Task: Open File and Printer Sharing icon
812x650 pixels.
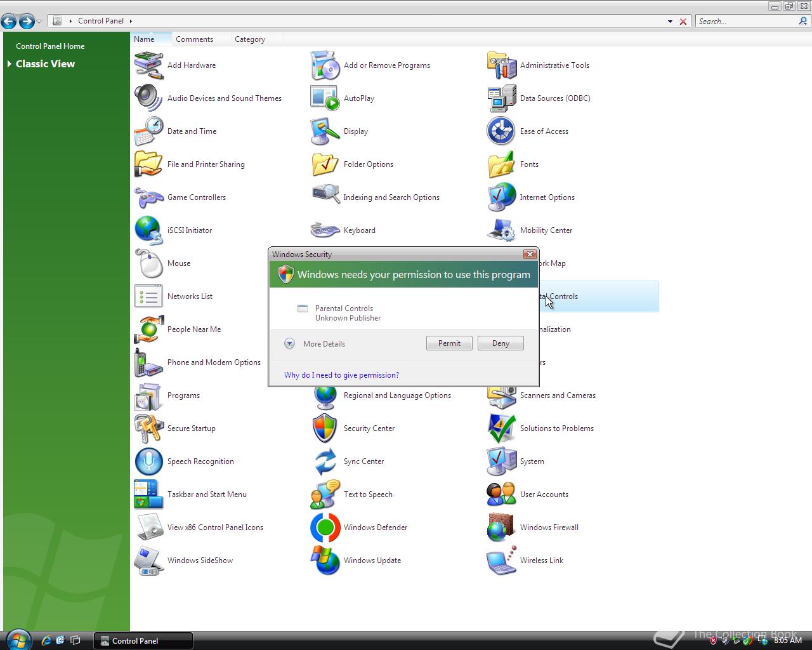Action: [149, 164]
